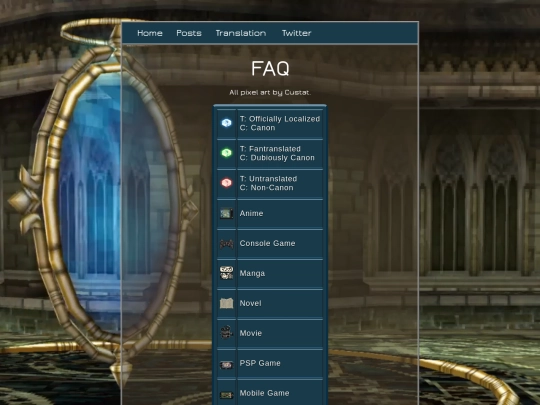
Task: Click the 'Novel' row label
Action: pyautogui.click(x=250, y=303)
